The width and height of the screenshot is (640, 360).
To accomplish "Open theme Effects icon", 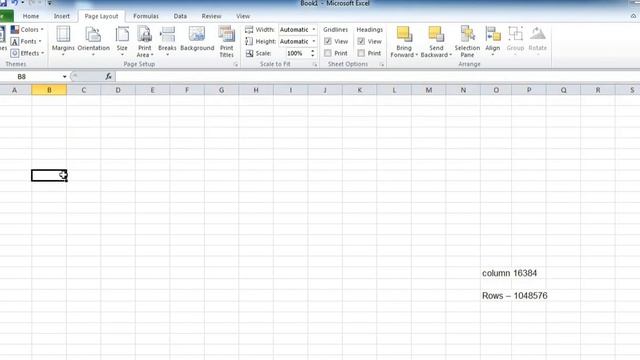I will point(15,53).
